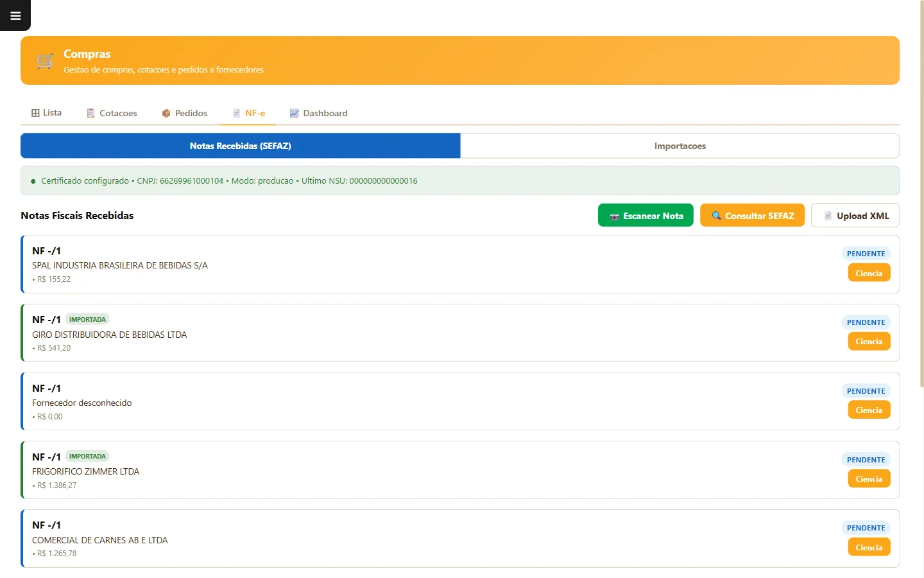Click Ciencia for GIRO DISTRIBUIDORA DE BEBIDAS
The height and width of the screenshot is (578, 924).
tap(869, 341)
